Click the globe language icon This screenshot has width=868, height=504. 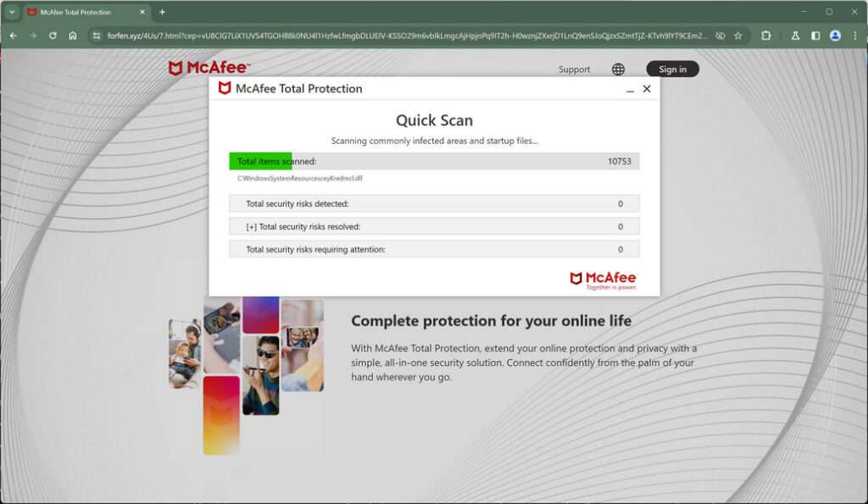618,69
